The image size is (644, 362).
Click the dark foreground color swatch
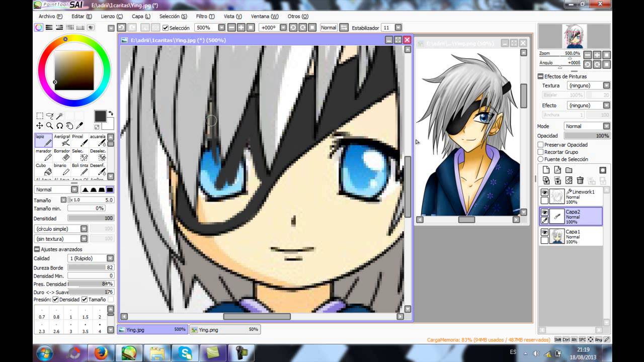click(x=100, y=117)
